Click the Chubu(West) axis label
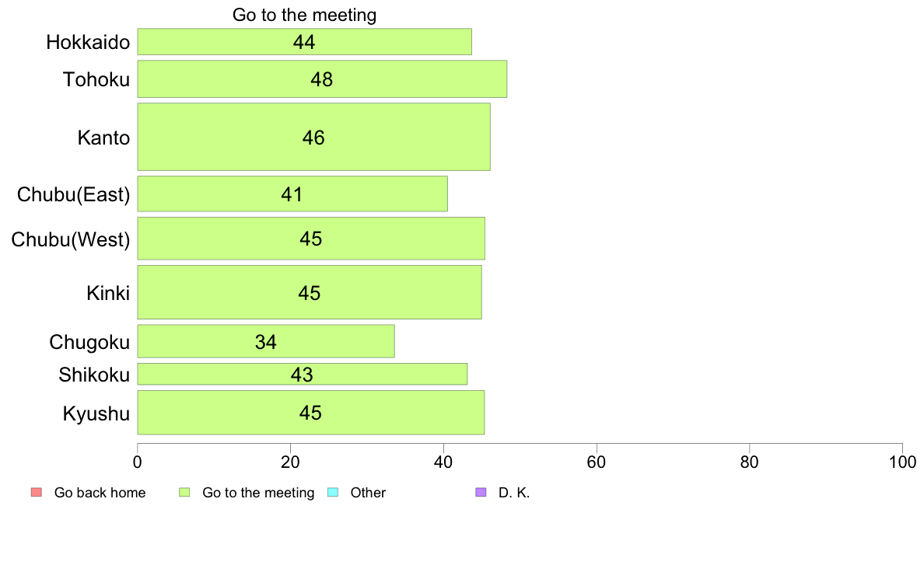This screenshot has height=572, width=924. click(71, 239)
